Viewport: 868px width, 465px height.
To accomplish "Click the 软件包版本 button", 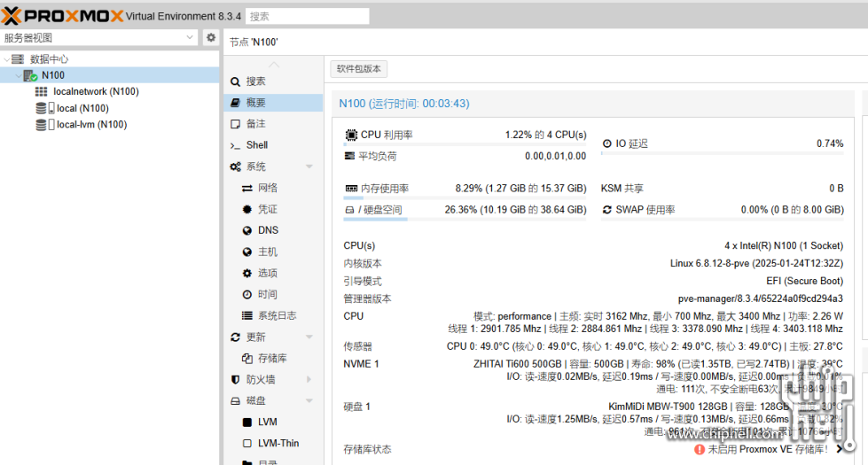I will click(359, 69).
